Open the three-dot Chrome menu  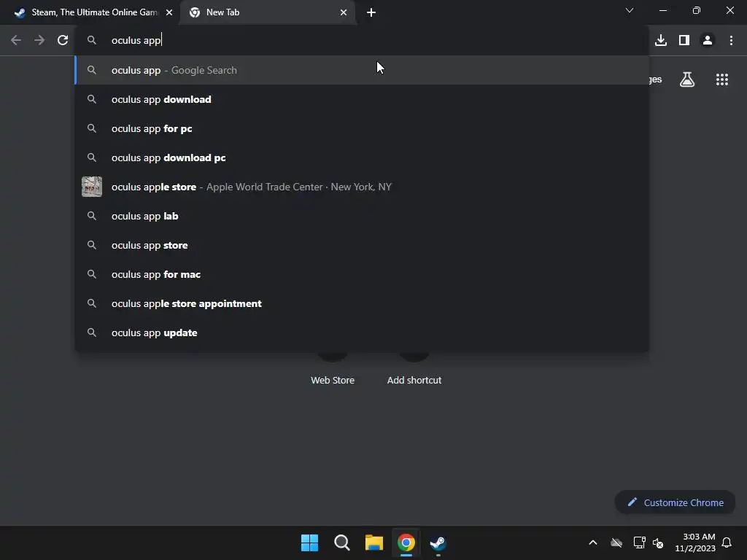[x=731, y=41]
